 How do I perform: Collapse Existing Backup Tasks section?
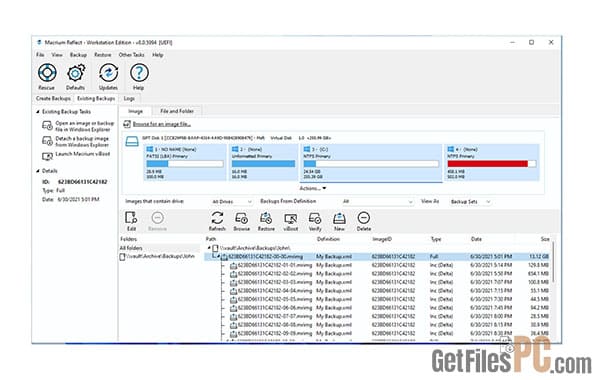click(x=38, y=112)
